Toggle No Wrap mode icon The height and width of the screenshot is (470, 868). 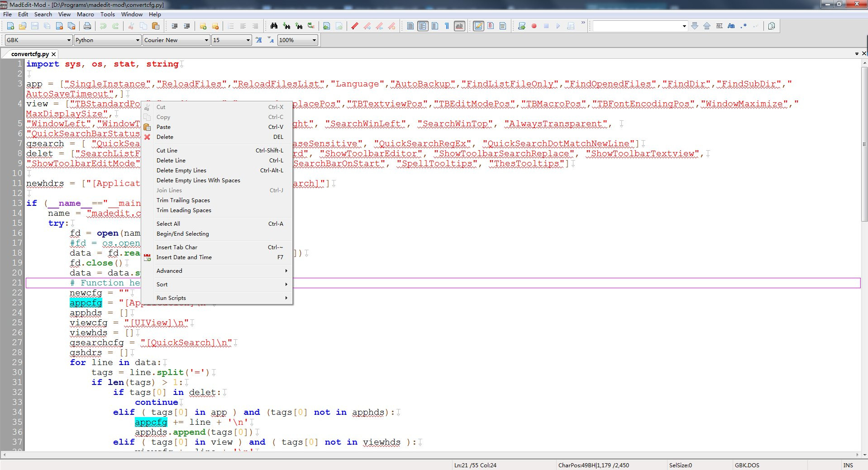(x=410, y=26)
